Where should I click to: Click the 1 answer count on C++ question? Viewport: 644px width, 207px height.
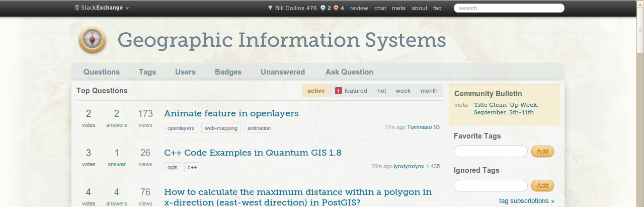click(117, 157)
